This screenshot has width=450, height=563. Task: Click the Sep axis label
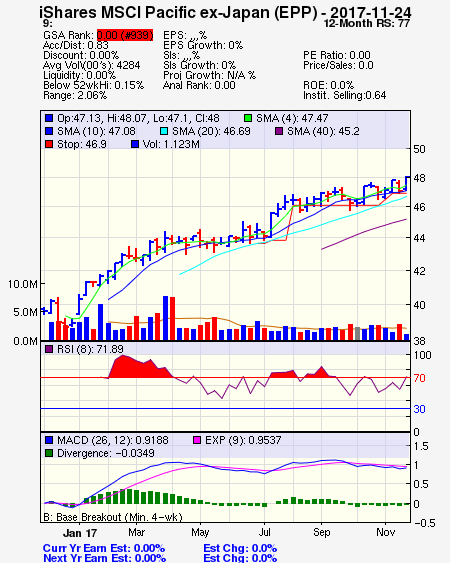(x=321, y=532)
